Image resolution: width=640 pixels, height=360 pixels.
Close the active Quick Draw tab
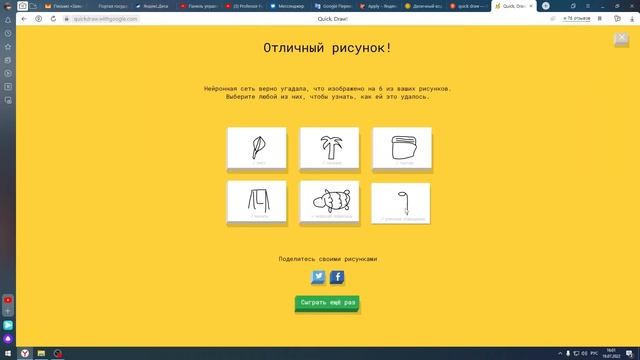531,6
